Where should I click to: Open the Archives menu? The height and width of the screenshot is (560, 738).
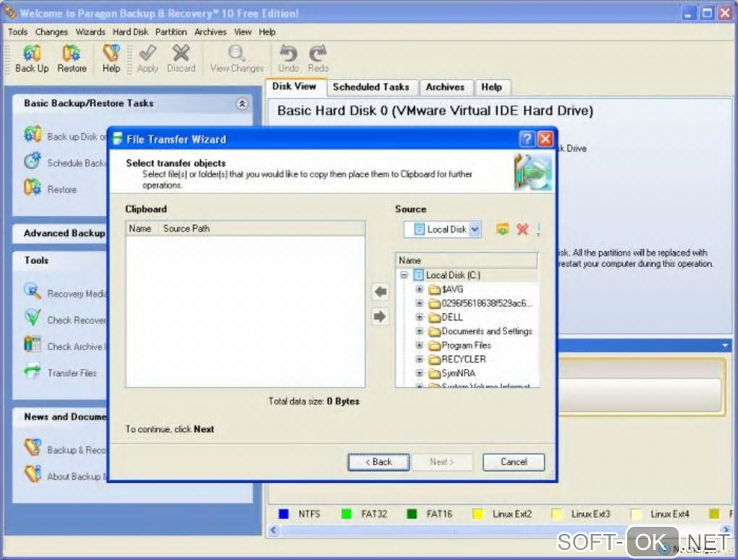[x=211, y=32]
